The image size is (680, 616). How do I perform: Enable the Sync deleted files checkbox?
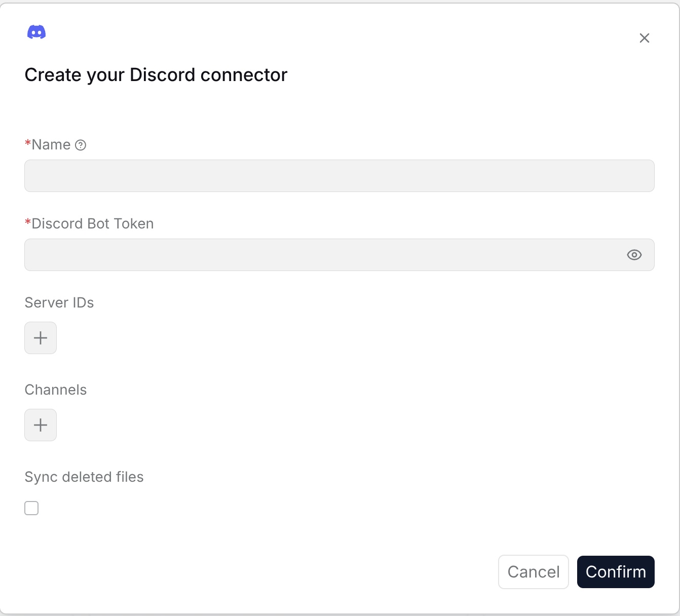point(31,508)
